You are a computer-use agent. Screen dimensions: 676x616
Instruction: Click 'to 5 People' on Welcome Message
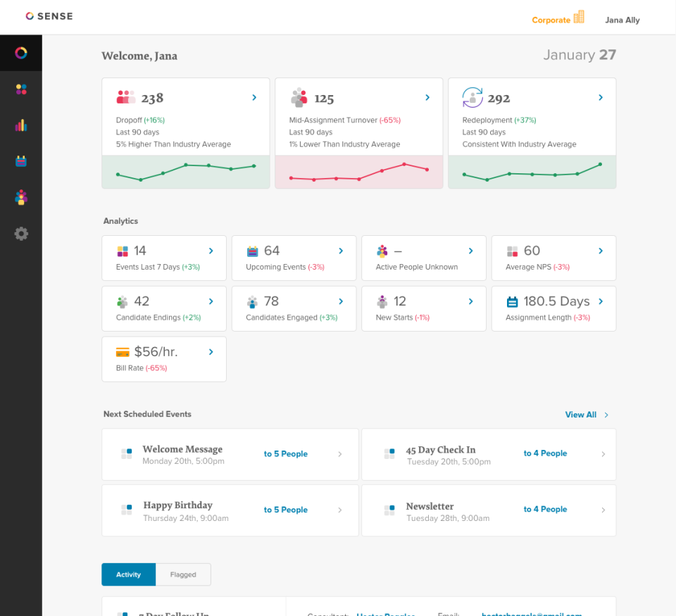click(285, 454)
